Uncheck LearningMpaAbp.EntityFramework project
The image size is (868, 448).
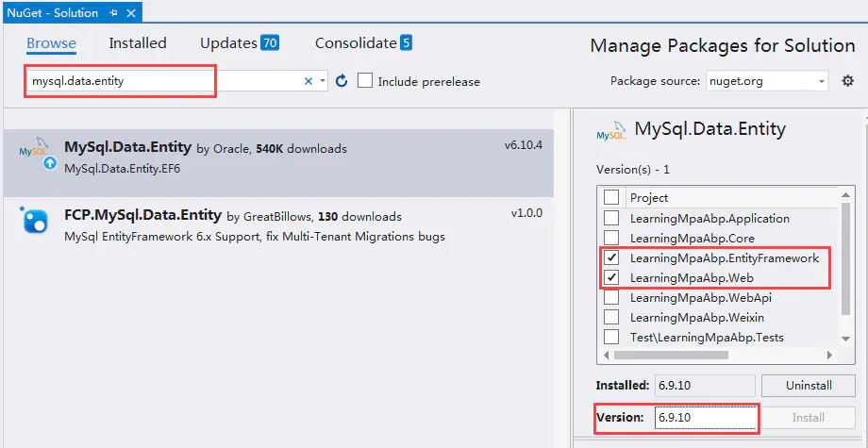point(611,257)
